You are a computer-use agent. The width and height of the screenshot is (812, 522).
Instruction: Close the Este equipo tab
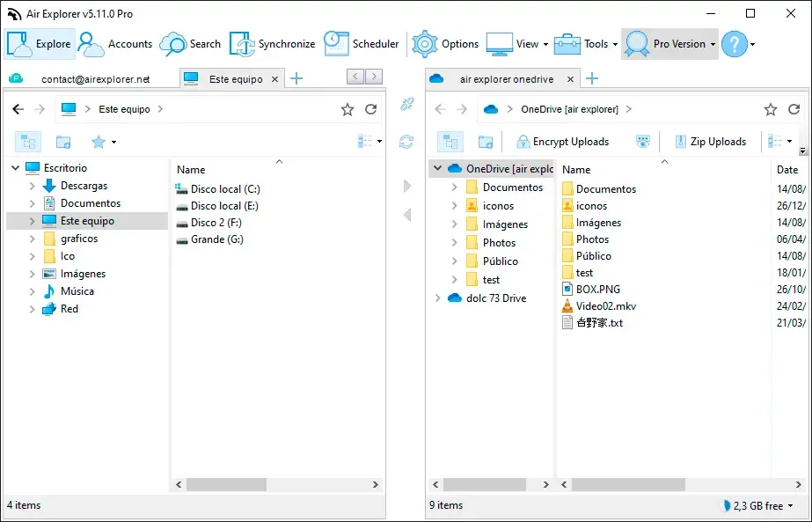[x=275, y=79]
